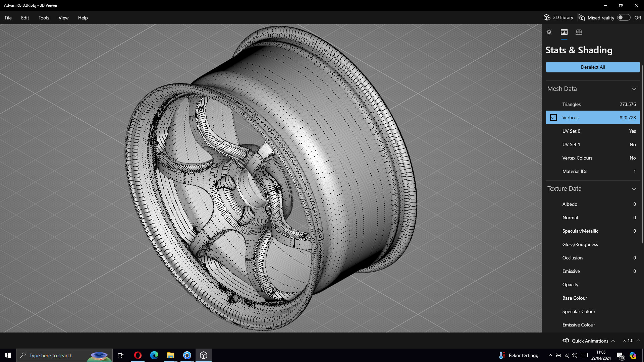Collapse the Mesh Data section

[x=634, y=89]
